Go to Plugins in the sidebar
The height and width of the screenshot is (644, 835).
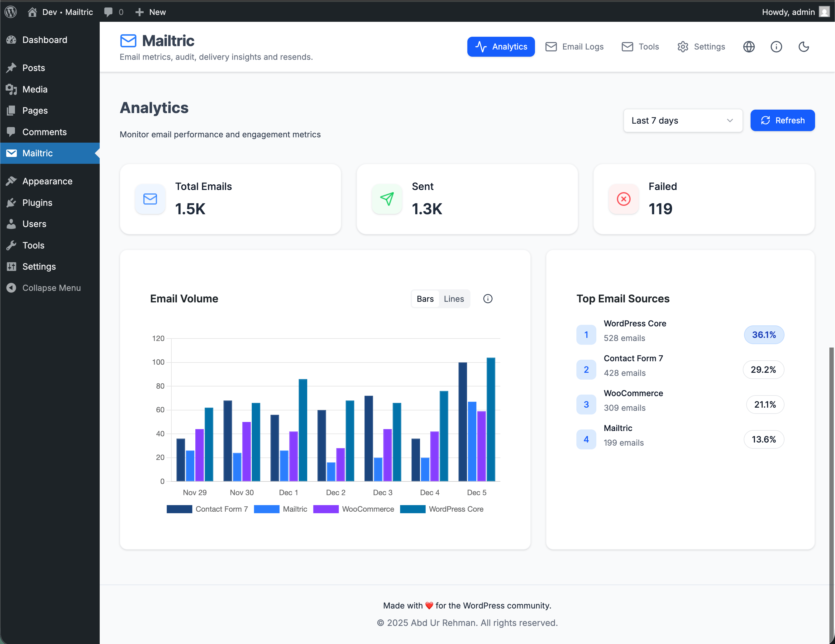tap(37, 202)
